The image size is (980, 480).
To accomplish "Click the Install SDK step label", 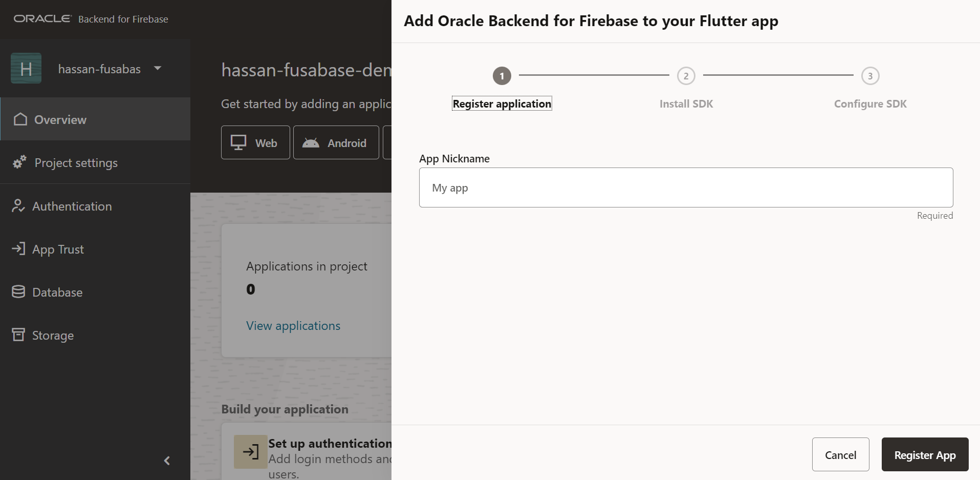I will 686,103.
